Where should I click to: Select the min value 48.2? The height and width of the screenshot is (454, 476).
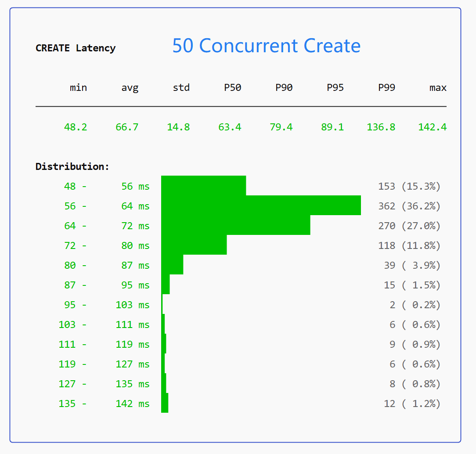point(76,127)
